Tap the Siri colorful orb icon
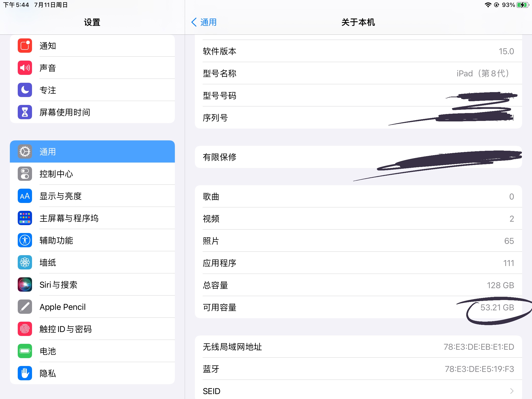Viewport: 532px width, 399px height. 25,285
